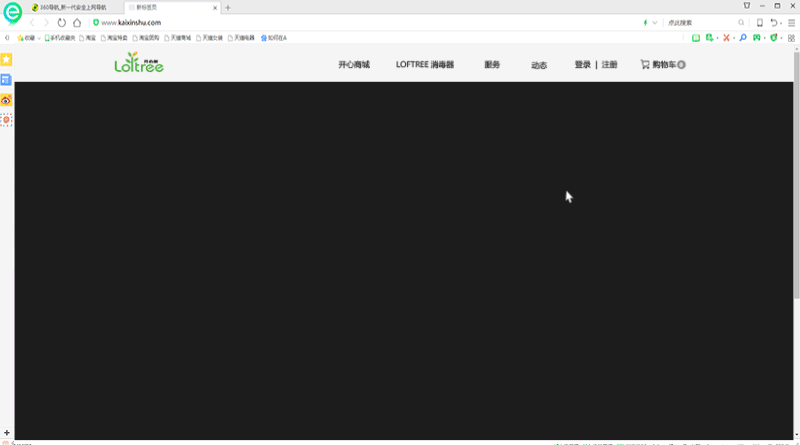Open the blue news sidebar icon
Image resolution: width=800 pixels, height=445 pixels.
[6, 80]
